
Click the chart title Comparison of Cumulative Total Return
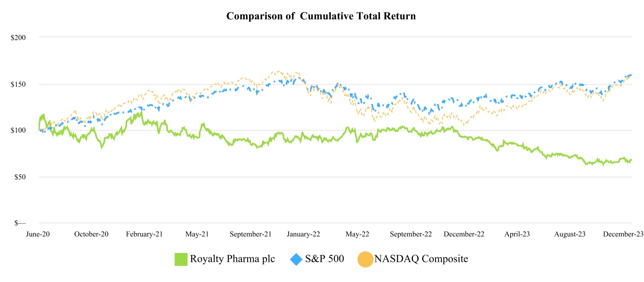[321, 16]
